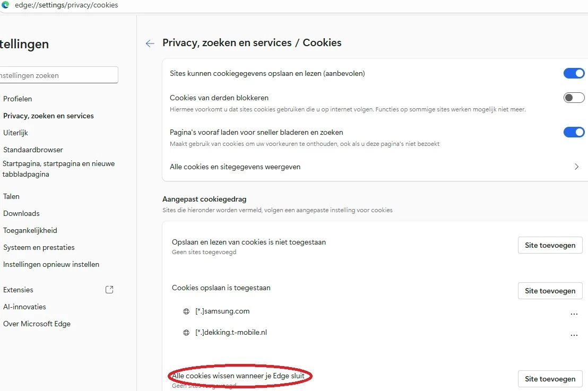
Task: Click the Edge logo in address bar
Action: 6,5
